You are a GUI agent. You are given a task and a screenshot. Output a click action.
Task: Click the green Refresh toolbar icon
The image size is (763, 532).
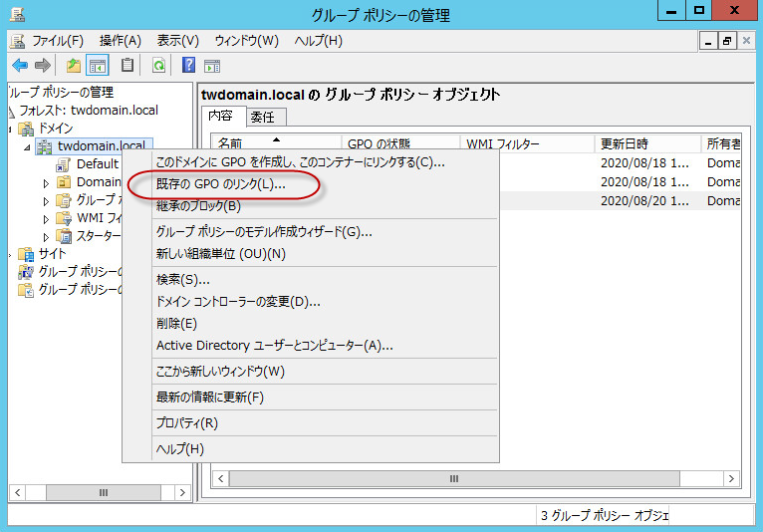click(158, 66)
